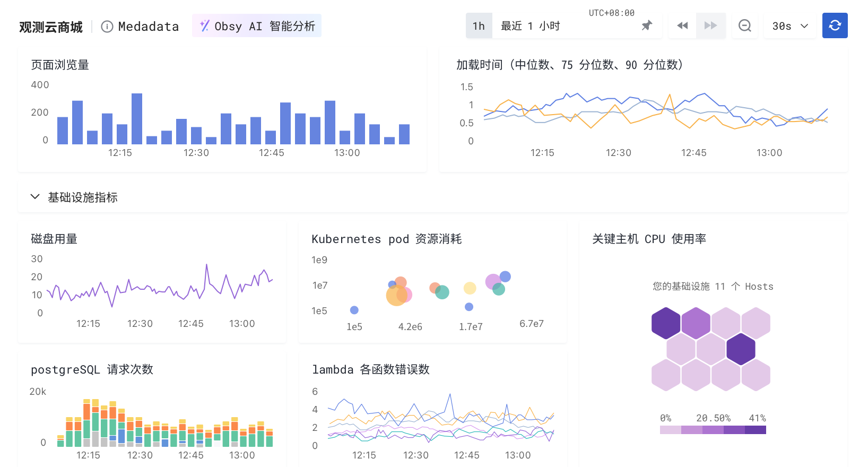Click the pin icon in time picker
The height and width of the screenshot is (467, 868).
coord(647,25)
